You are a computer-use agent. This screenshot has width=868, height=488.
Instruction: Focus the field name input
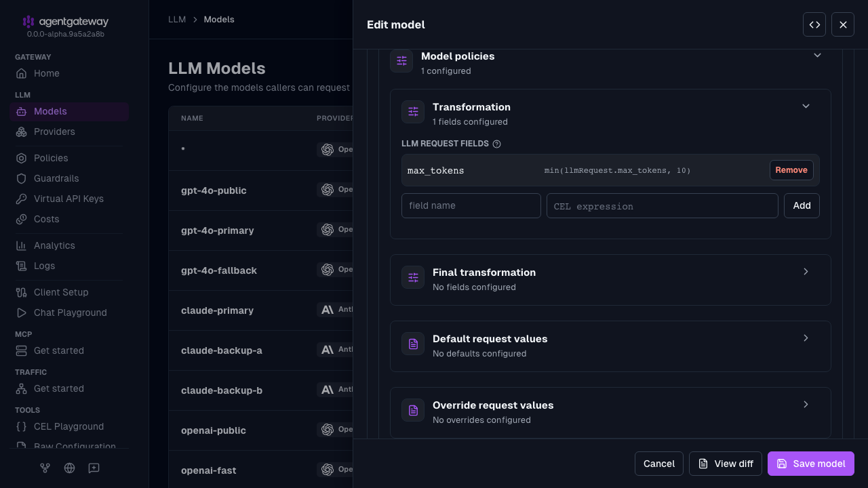coord(471,205)
